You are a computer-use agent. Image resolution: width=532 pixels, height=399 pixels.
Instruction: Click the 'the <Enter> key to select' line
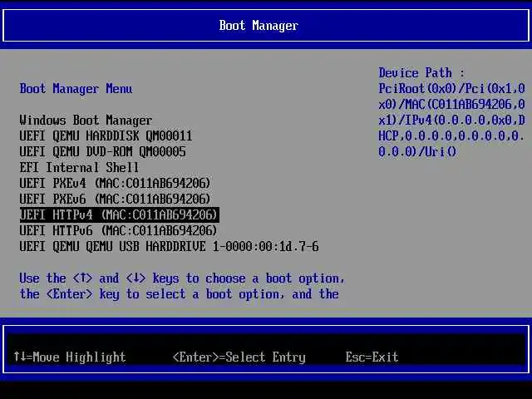(180, 293)
